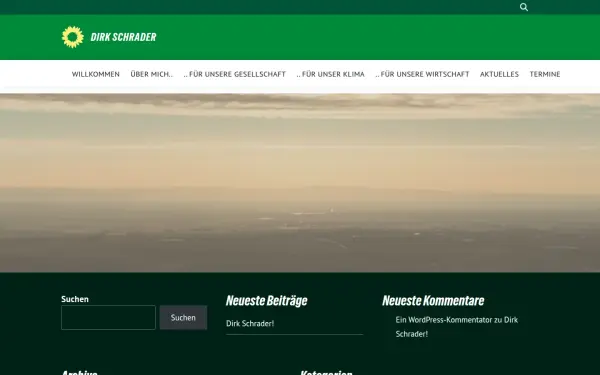Open ..Für unsere Wirtschaft page
This screenshot has height=375, width=600.
422,74
